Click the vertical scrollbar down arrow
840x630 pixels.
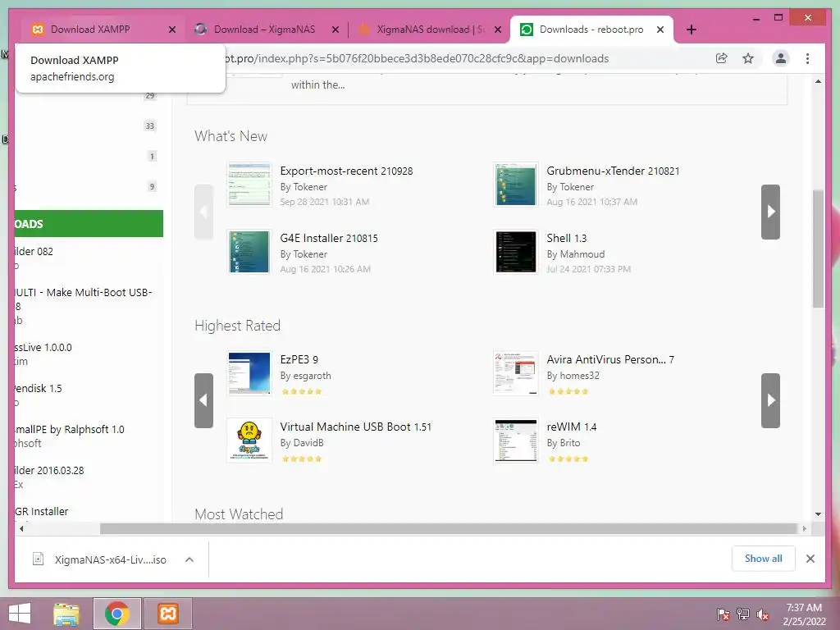[818, 514]
